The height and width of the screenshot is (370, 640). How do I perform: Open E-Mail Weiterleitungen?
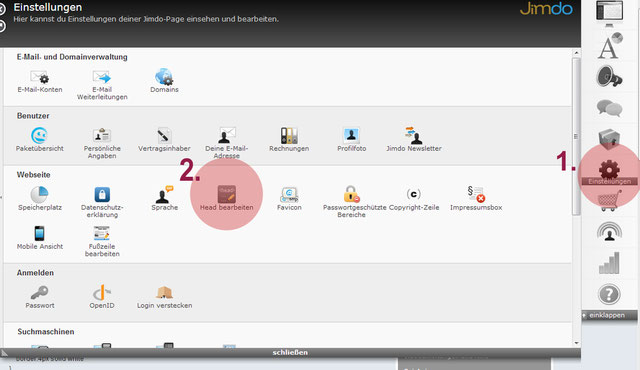pyautogui.click(x=102, y=85)
